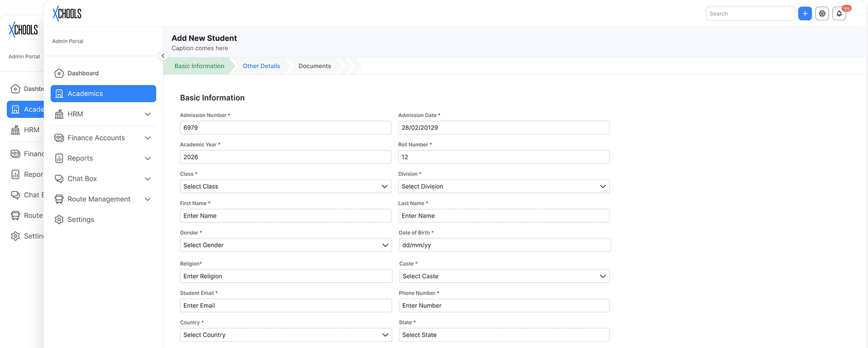Screen dimensions: 868x348
Task: Click HRM icon in background sidebar
Action: tap(16, 130)
